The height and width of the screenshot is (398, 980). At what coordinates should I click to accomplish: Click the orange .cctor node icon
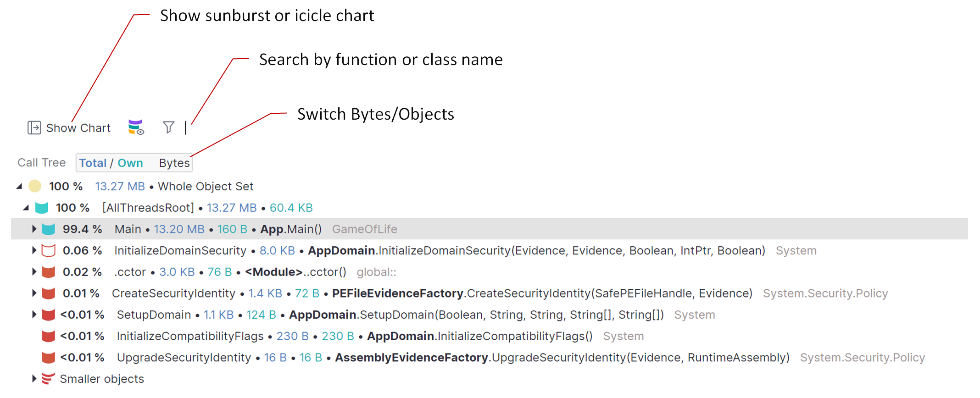click(48, 272)
